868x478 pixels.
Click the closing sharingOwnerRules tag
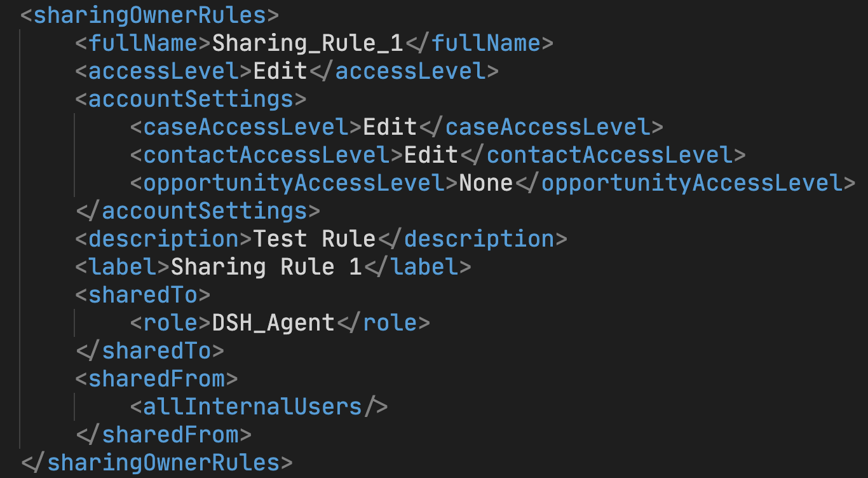click(x=157, y=462)
